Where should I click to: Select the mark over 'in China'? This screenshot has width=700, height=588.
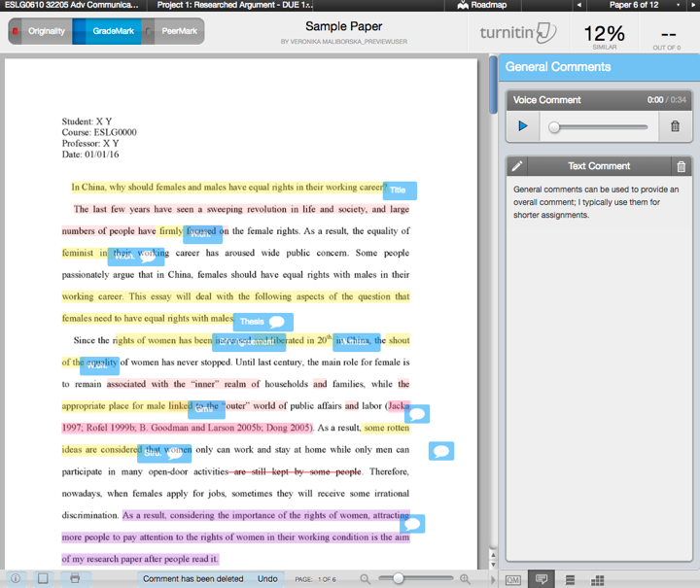pos(357,343)
